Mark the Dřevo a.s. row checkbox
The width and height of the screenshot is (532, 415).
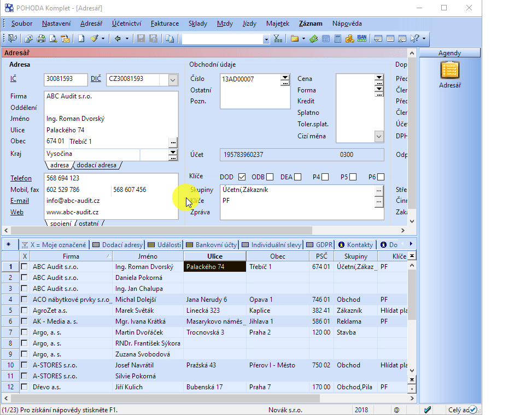click(x=24, y=387)
